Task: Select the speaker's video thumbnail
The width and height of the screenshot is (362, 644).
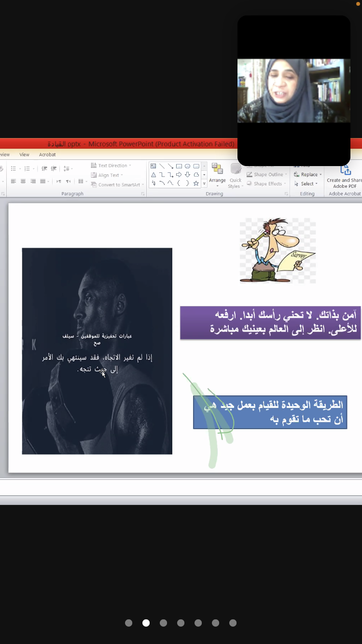Action: (x=294, y=91)
